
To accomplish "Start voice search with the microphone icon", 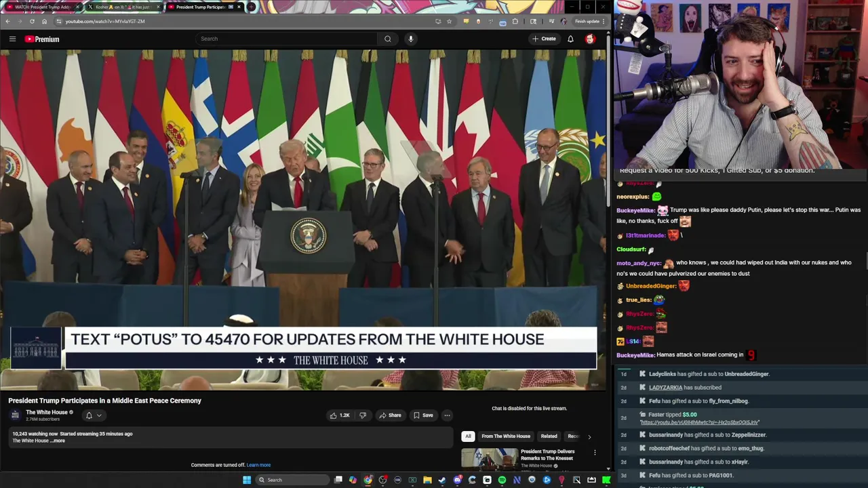I will click(x=410, y=39).
